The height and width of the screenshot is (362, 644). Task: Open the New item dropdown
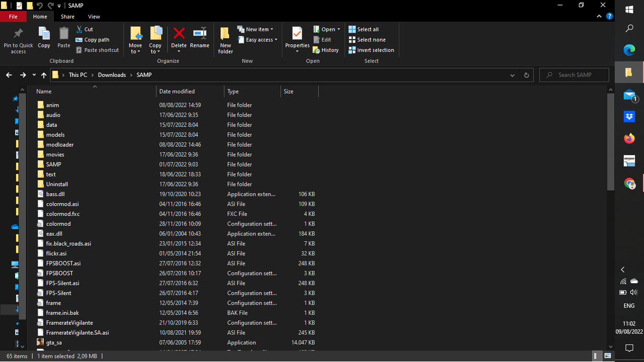[255, 29]
